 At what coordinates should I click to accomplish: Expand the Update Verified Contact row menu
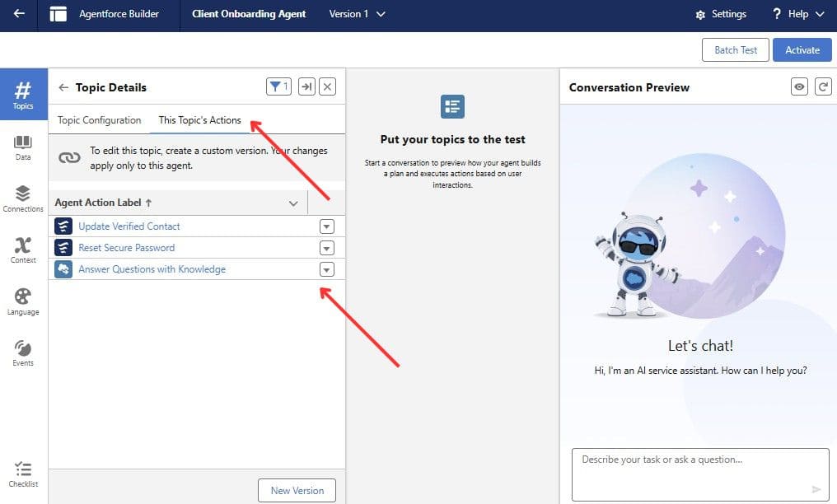coord(327,226)
